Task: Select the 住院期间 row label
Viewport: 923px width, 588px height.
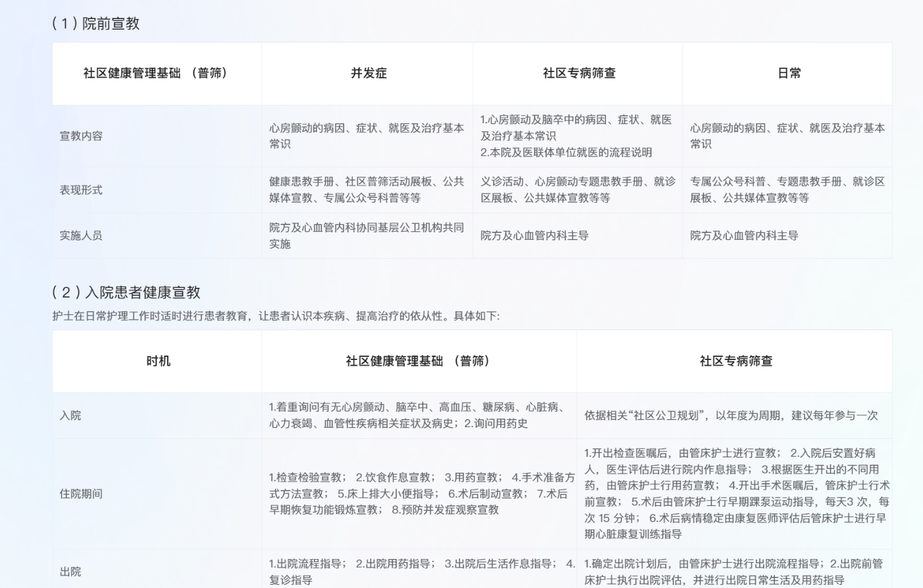Action: (x=81, y=494)
